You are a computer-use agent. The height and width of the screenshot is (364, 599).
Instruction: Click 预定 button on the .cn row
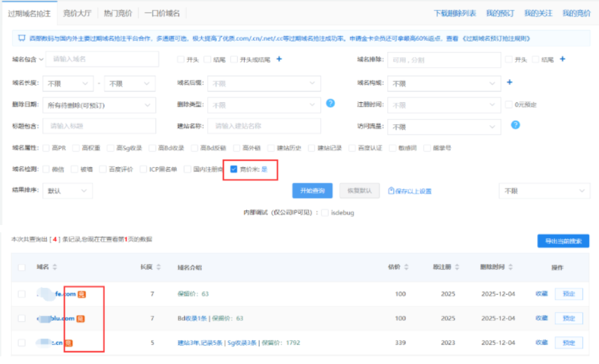point(569,343)
